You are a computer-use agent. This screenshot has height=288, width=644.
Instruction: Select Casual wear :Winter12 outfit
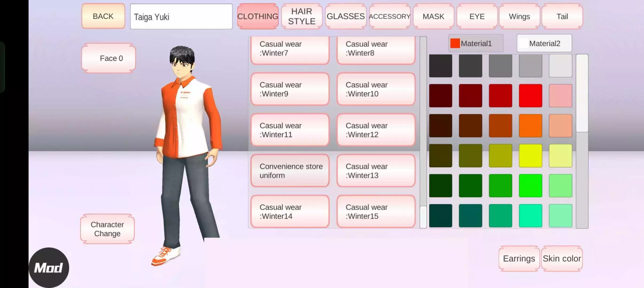pos(376,130)
